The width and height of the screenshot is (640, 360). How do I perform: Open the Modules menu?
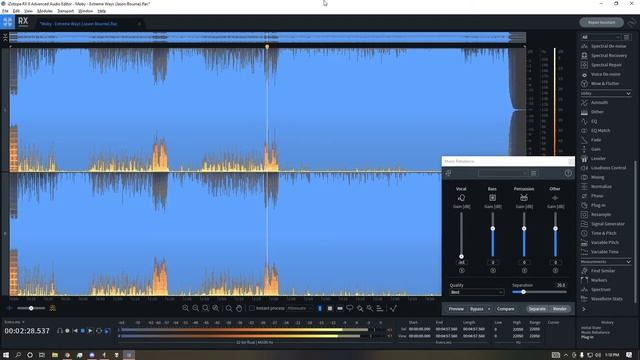(45, 11)
